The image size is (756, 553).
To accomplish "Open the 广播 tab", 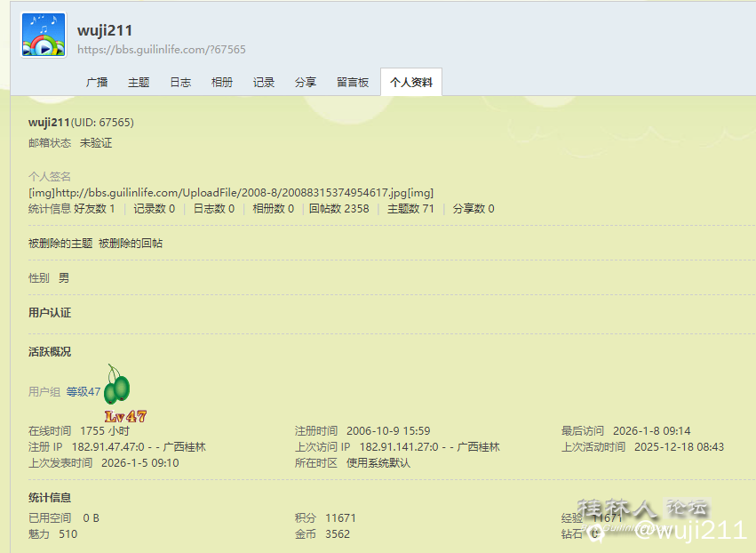I will pos(97,82).
